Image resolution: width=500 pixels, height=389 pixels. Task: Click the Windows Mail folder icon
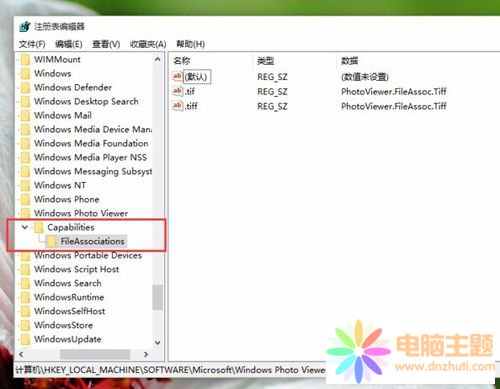pos(26,116)
